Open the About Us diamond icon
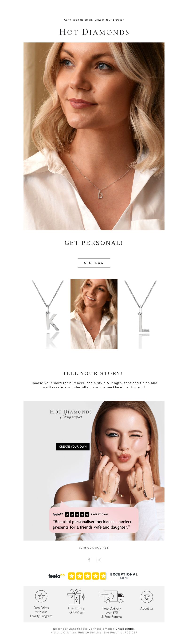 pos(147,597)
